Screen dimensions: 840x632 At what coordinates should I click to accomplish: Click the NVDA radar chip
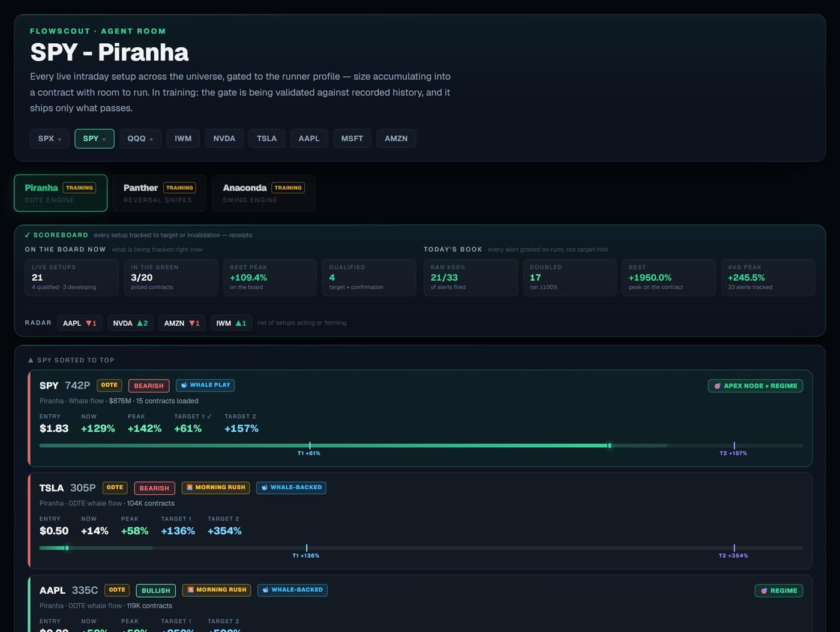[x=130, y=323]
